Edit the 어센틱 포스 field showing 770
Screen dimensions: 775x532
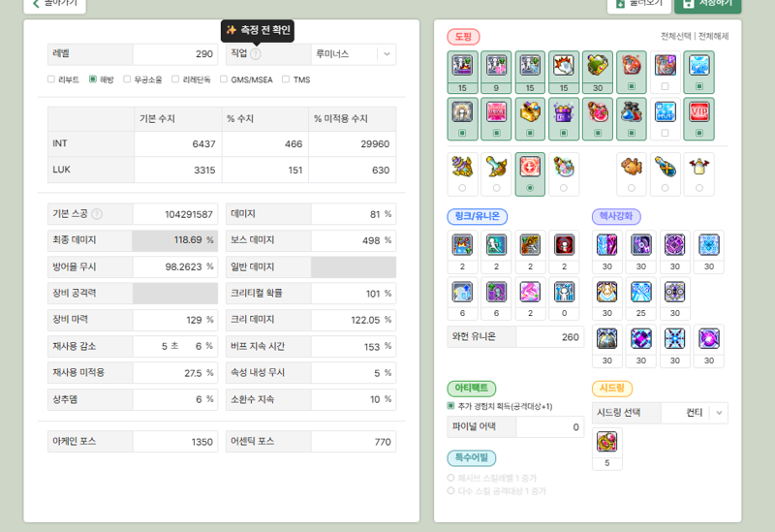click(x=353, y=442)
